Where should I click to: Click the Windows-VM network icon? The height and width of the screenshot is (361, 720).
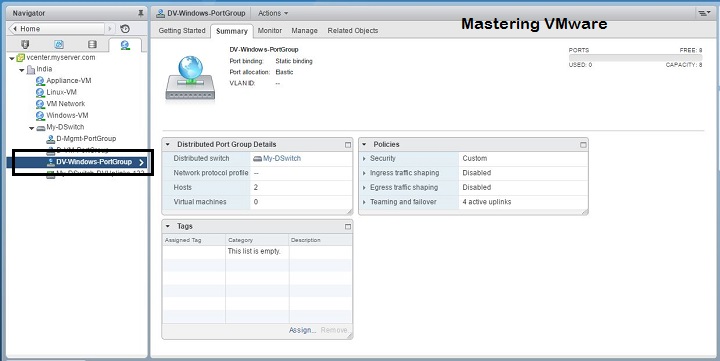tap(40, 115)
